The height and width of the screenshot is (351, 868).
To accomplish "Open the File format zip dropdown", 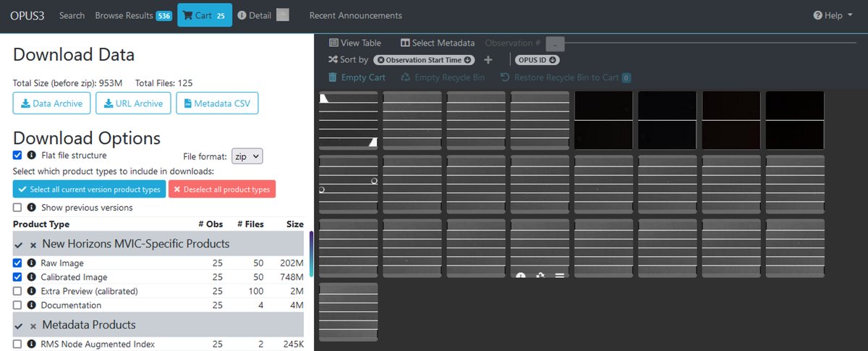I will [247, 156].
